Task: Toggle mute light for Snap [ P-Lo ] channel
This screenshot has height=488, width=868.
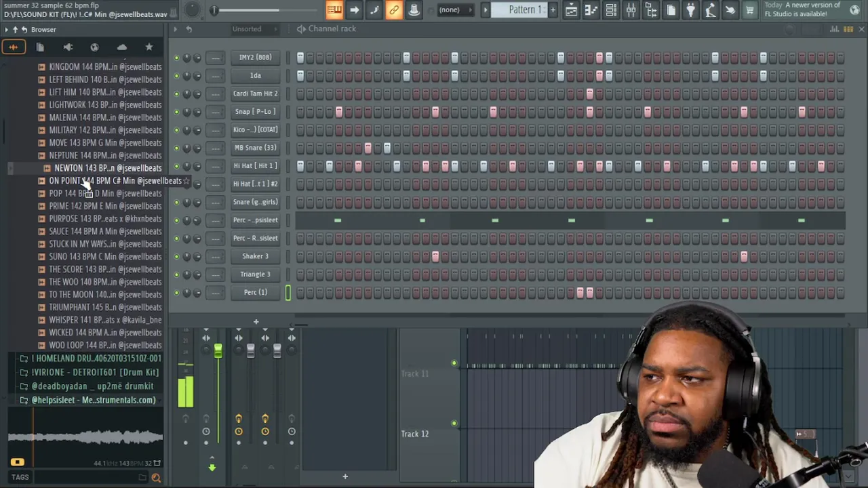Action: [x=176, y=112]
